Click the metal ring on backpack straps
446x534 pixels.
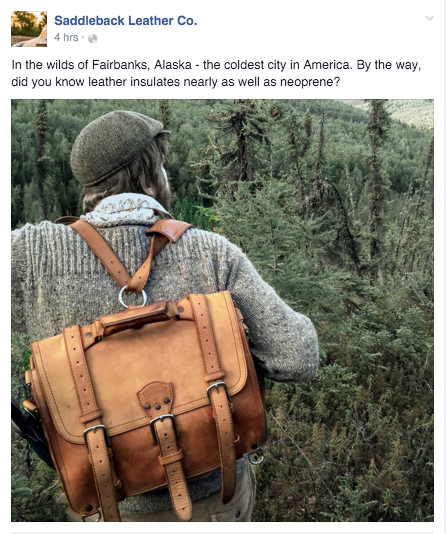point(132,297)
